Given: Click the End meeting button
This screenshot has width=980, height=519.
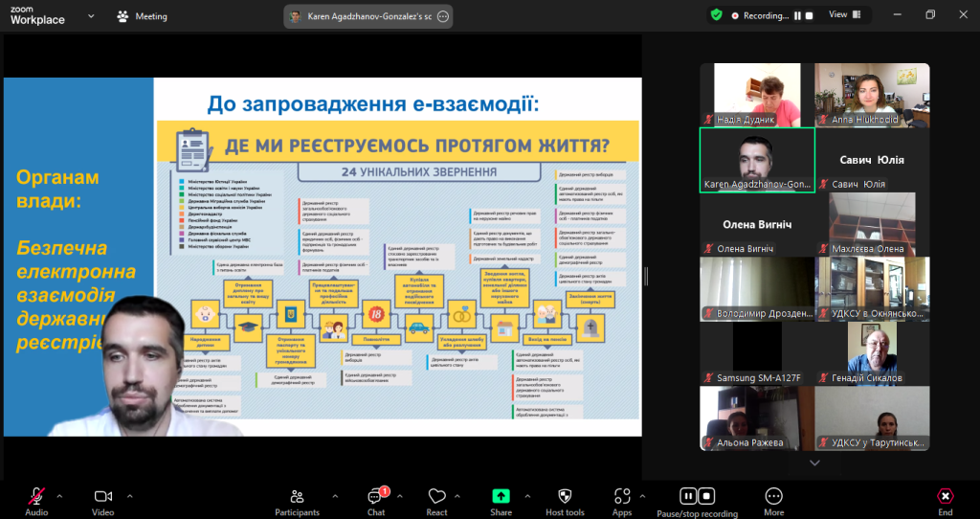Looking at the screenshot, I should pyautogui.click(x=946, y=496).
